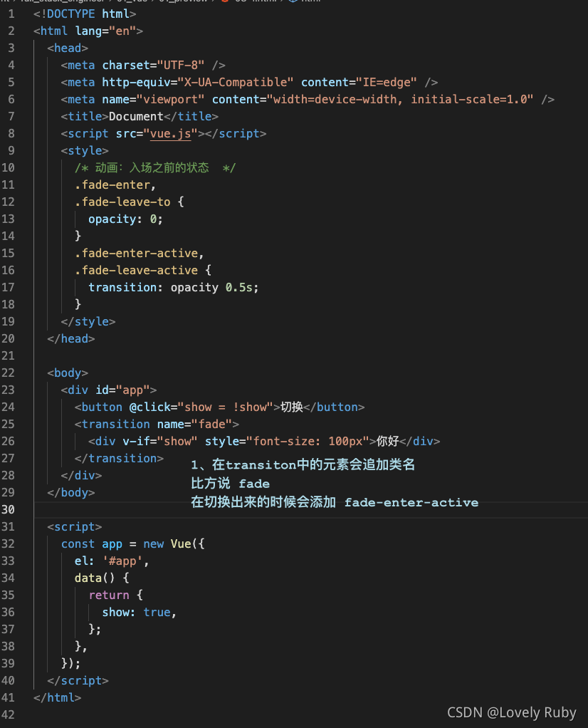This screenshot has height=728, width=588.
Task: Click the .fade-enter-active selector
Action: coord(137,253)
